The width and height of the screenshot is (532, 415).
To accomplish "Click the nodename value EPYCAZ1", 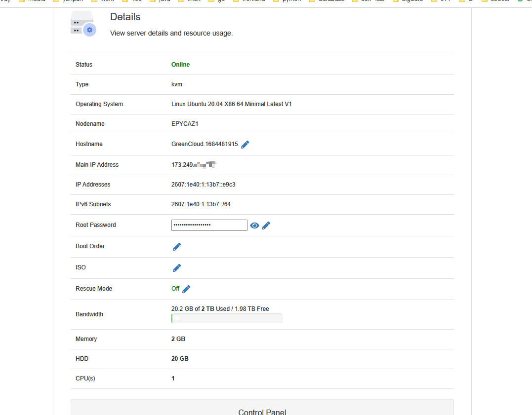I will [x=185, y=124].
